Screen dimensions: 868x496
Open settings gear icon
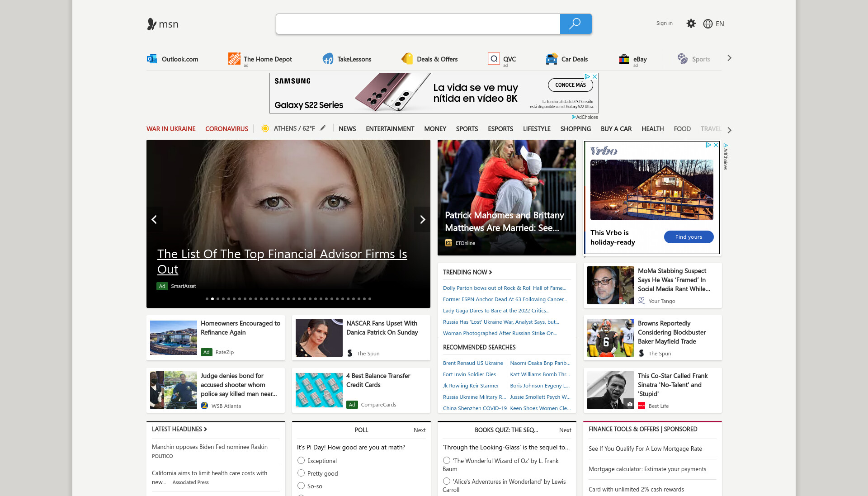tap(691, 24)
